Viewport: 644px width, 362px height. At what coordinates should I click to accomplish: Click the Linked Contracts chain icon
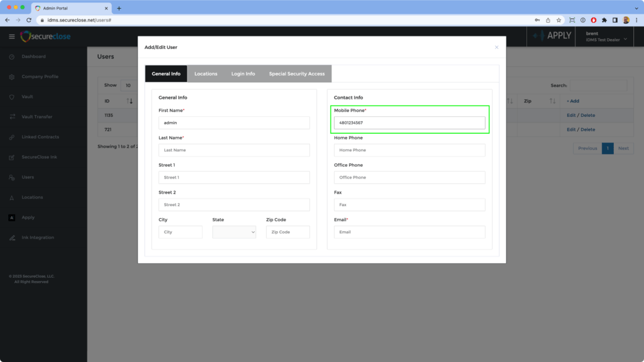coord(12,137)
